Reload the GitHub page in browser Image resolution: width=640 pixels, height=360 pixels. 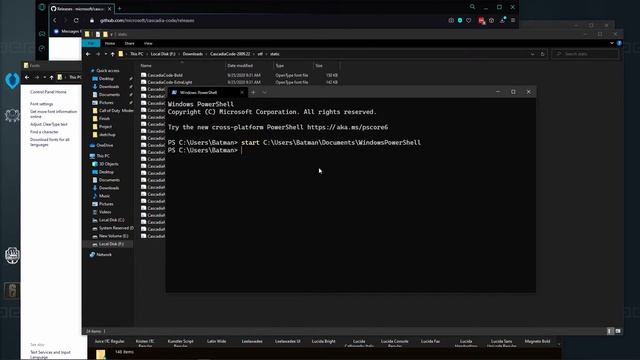click(76, 20)
